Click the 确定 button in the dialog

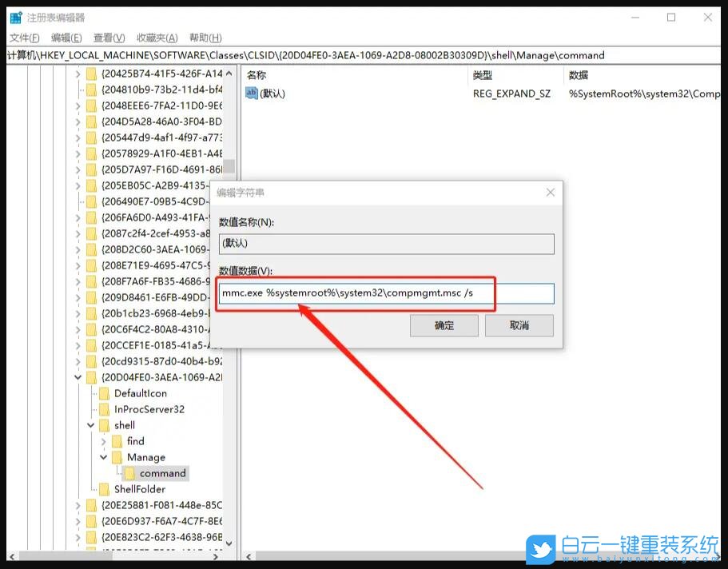(x=444, y=325)
